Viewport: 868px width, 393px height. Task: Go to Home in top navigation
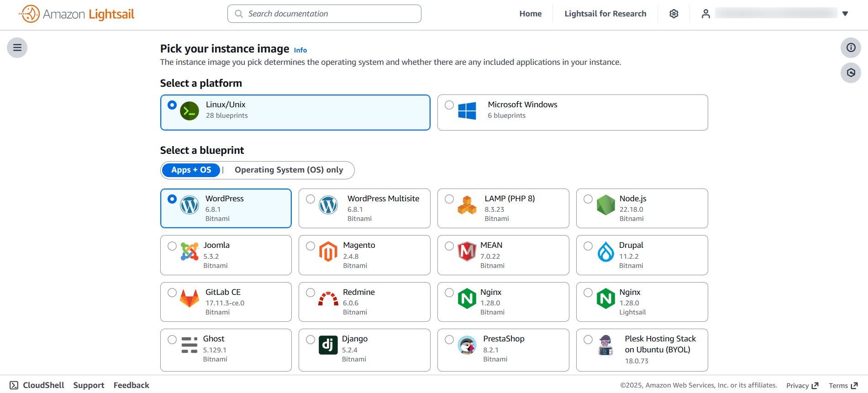click(531, 14)
